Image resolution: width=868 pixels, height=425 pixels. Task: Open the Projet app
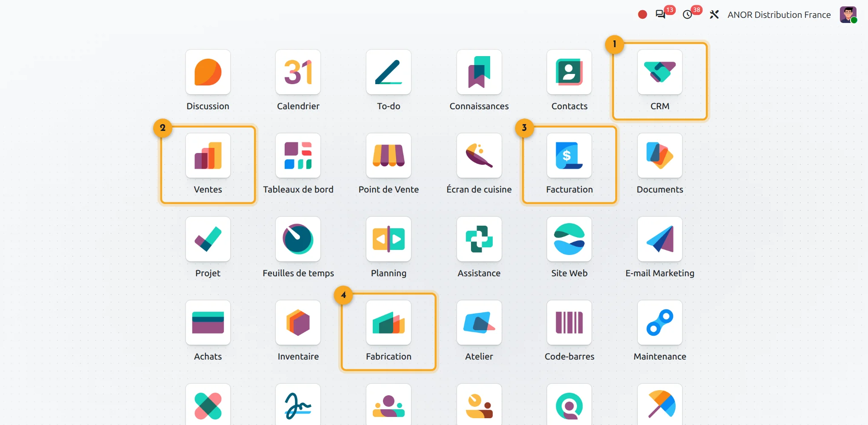click(208, 239)
